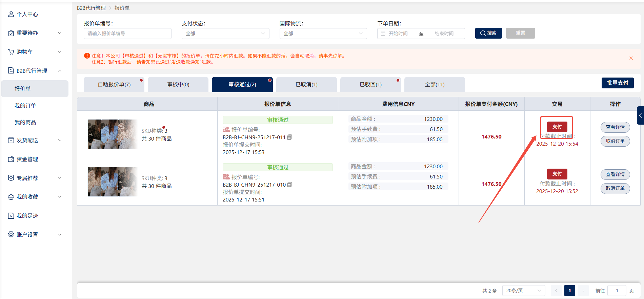Pay quote due 2025-12-20 15:52

tap(557, 174)
